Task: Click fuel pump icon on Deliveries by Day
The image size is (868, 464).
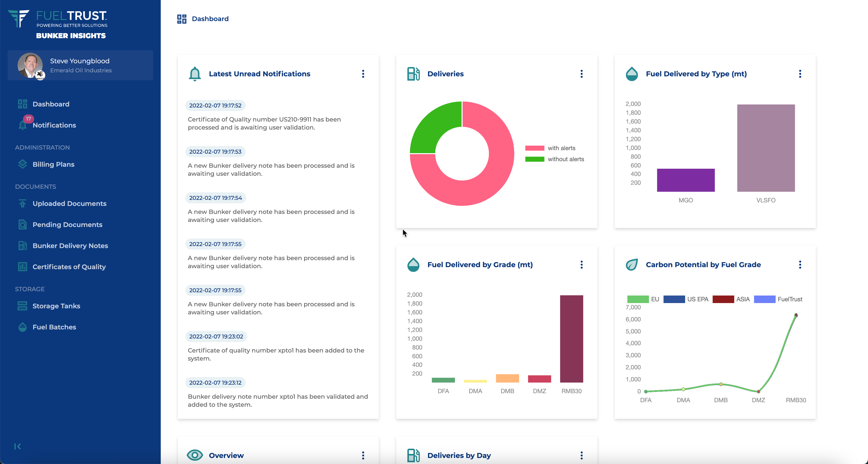Action: pos(413,455)
